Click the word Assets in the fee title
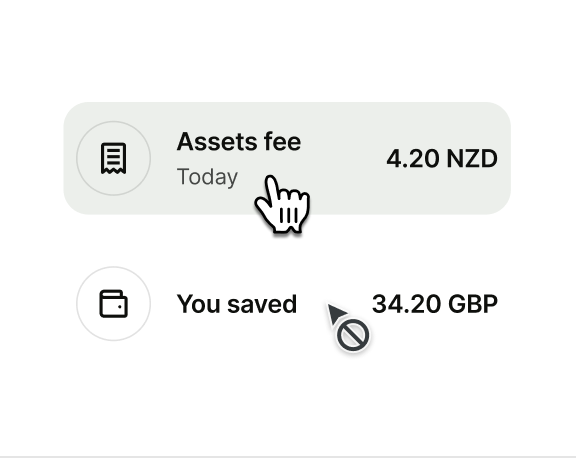The width and height of the screenshot is (576, 458). tap(217, 142)
